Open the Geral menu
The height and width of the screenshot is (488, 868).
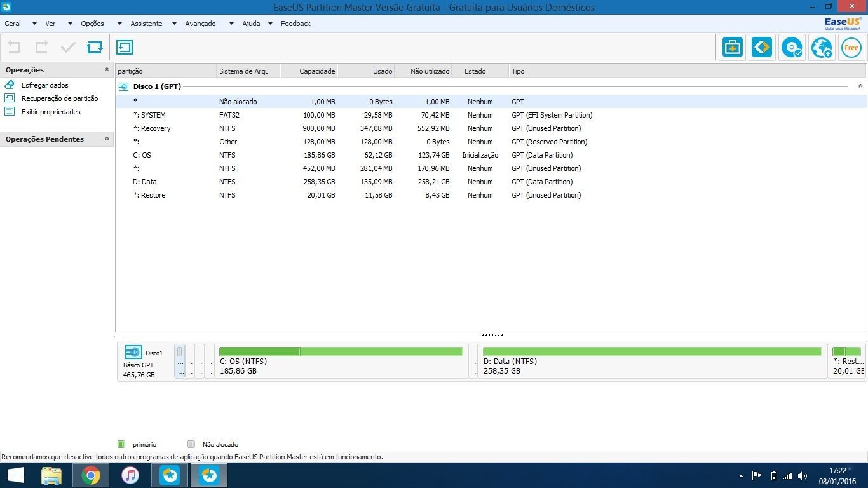pyautogui.click(x=13, y=24)
